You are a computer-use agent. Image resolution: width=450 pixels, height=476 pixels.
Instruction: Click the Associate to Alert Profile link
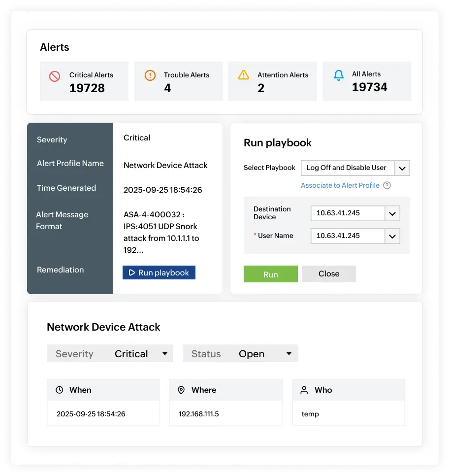(340, 185)
